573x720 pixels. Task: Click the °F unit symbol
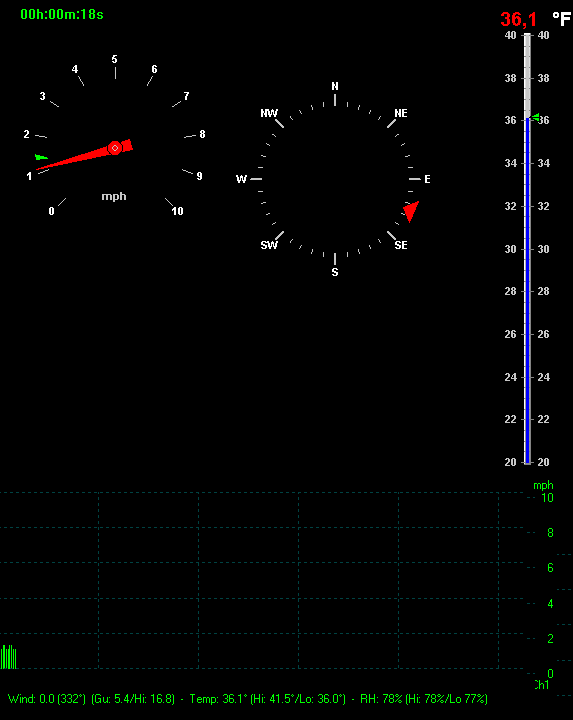(562, 19)
